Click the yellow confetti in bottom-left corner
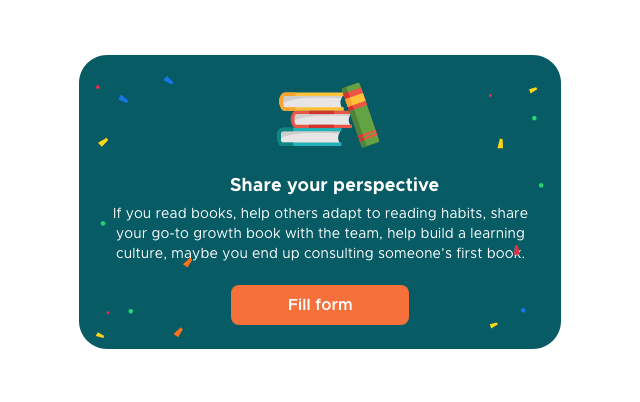 click(x=100, y=335)
